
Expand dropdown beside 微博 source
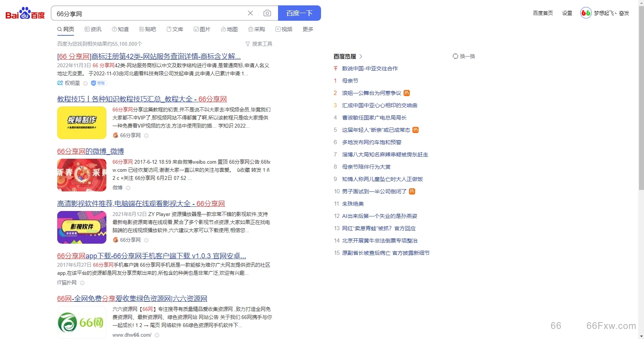click(128, 188)
